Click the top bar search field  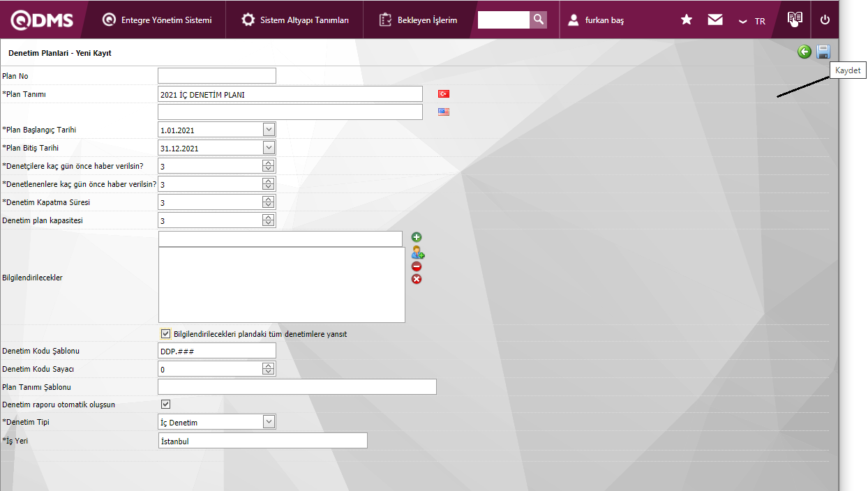[504, 20]
